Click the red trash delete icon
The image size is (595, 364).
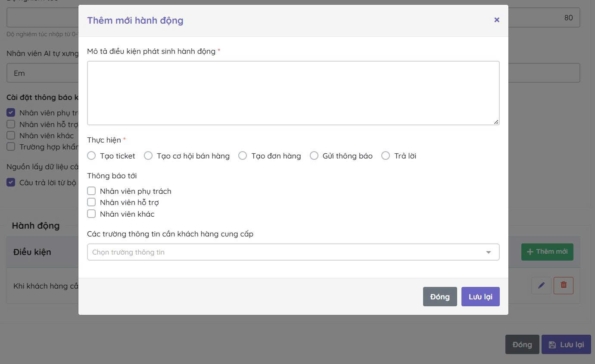pos(563,285)
